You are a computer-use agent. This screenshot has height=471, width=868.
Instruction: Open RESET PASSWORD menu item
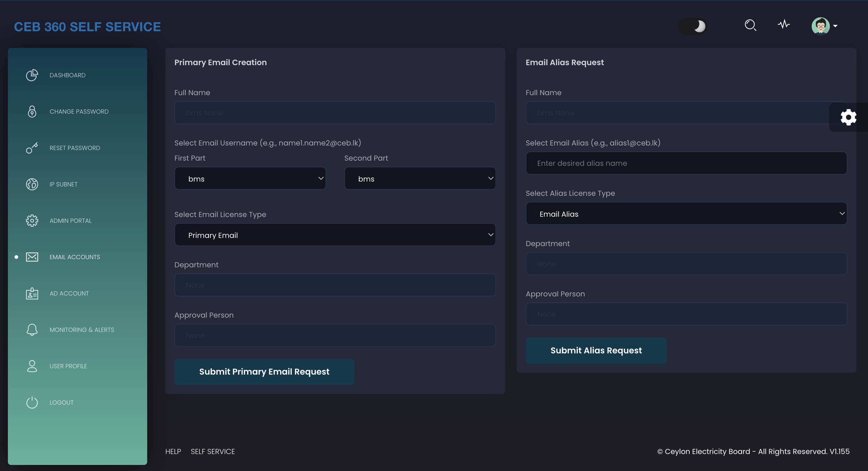pos(75,148)
